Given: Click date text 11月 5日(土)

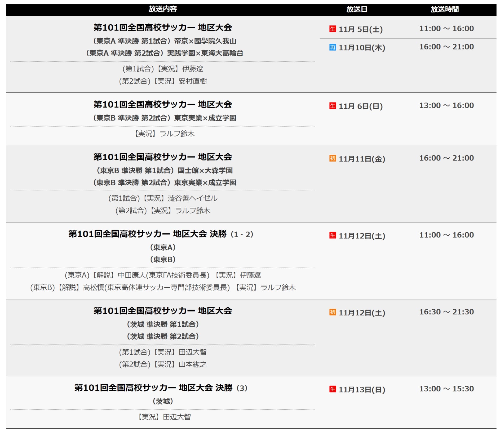Looking at the screenshot, I should point(360,29).
